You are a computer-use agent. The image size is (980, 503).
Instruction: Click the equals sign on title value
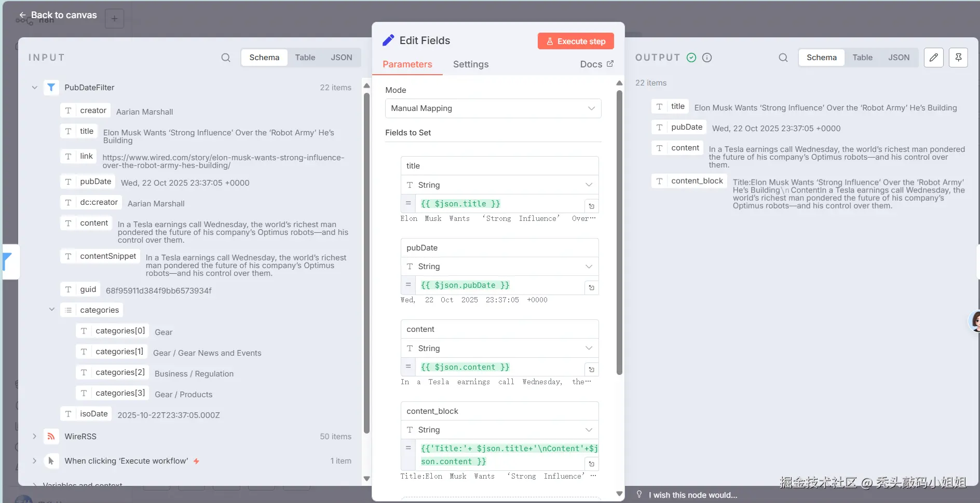point(408,203)
